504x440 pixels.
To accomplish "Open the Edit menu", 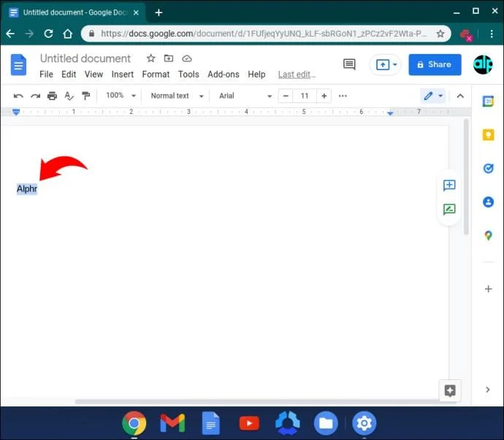I will (69, 75).
